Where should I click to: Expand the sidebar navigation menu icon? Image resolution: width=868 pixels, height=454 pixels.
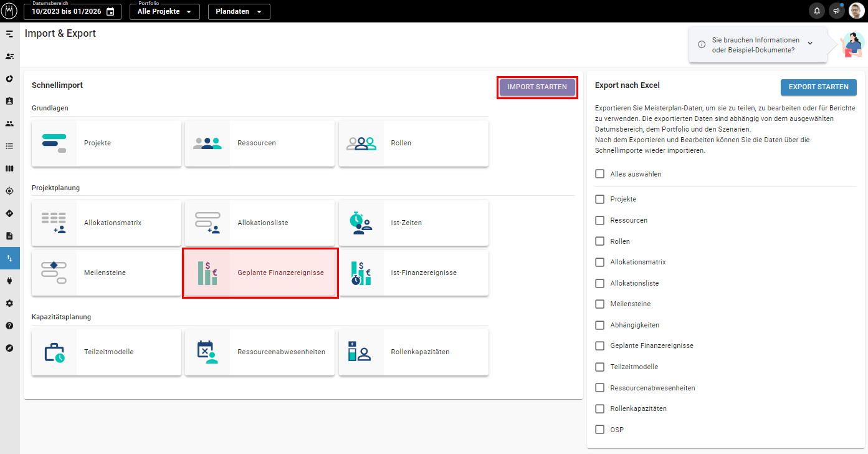click(9, 34)
